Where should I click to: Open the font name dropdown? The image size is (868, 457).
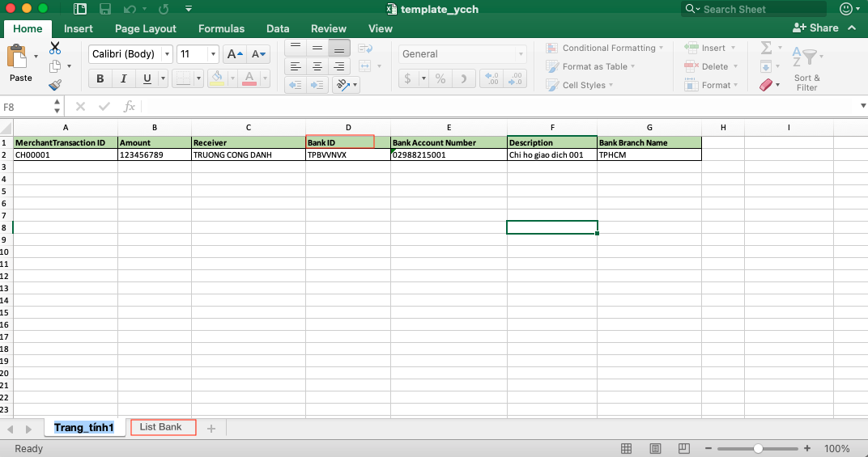pyautogui.click(x=168, y=54)
